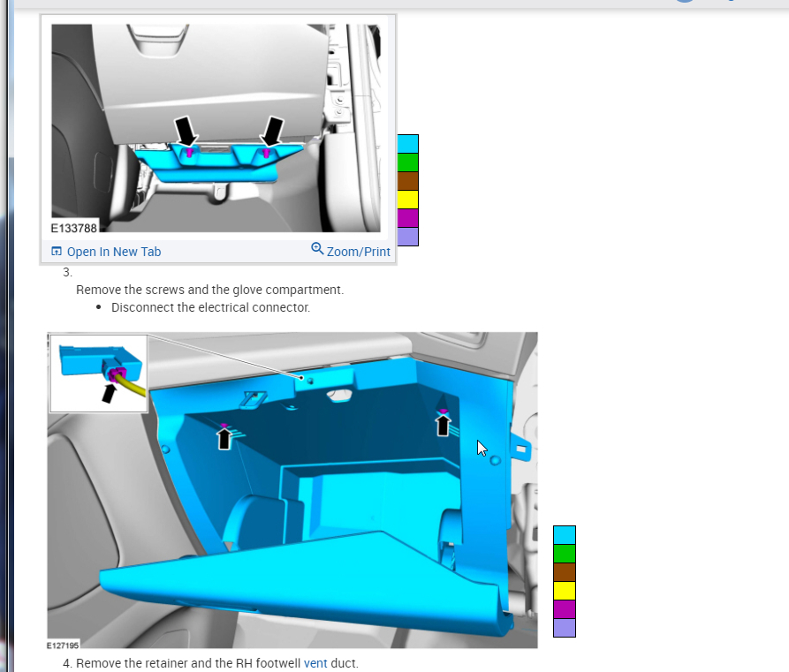Click the Open In New Tab link
The height and width of the screenshot is (672, 789).
[114, 252]
